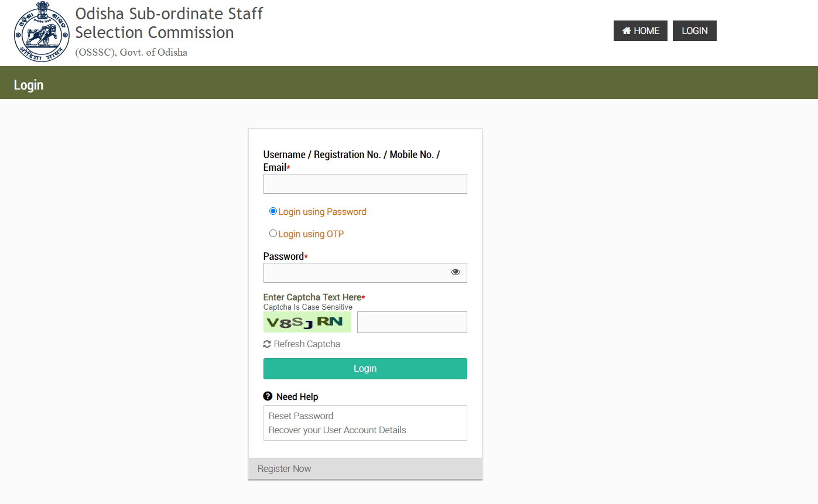Click the Login using Password label text

pos(322,212)
